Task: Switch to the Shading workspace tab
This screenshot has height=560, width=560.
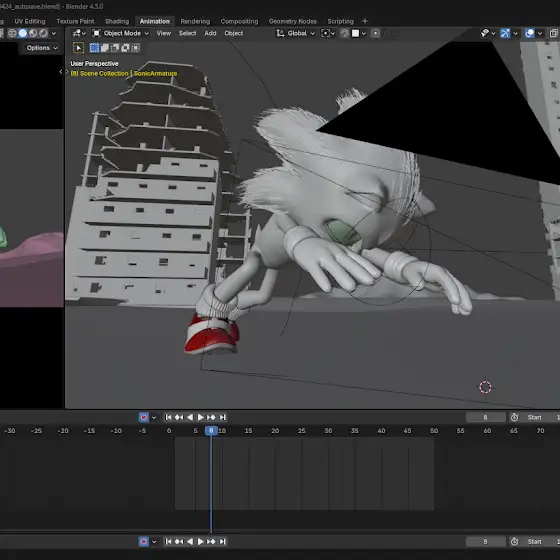Action: pos(117,21)
